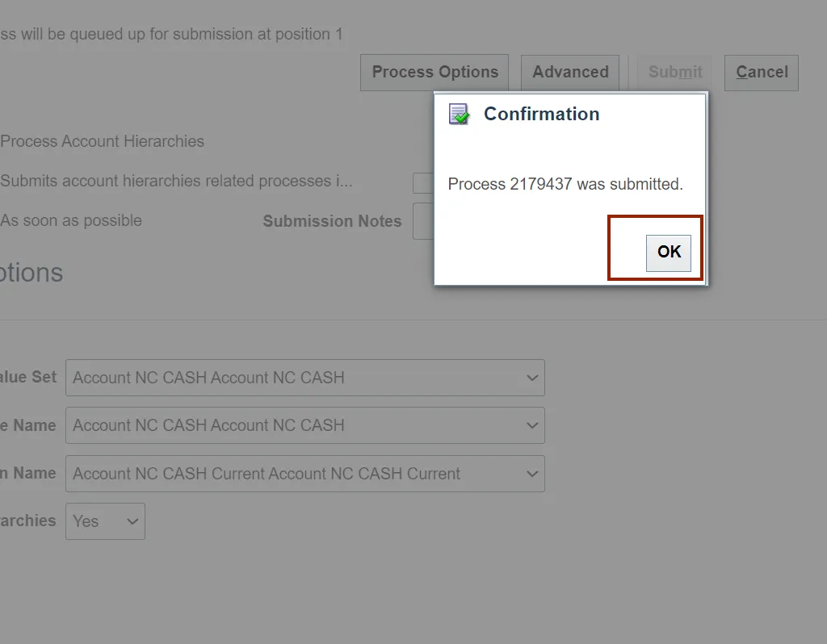Viewport: 827px width, 644px height.
Task: Click the Submission Notes label
Action: (x=332, y=222)
